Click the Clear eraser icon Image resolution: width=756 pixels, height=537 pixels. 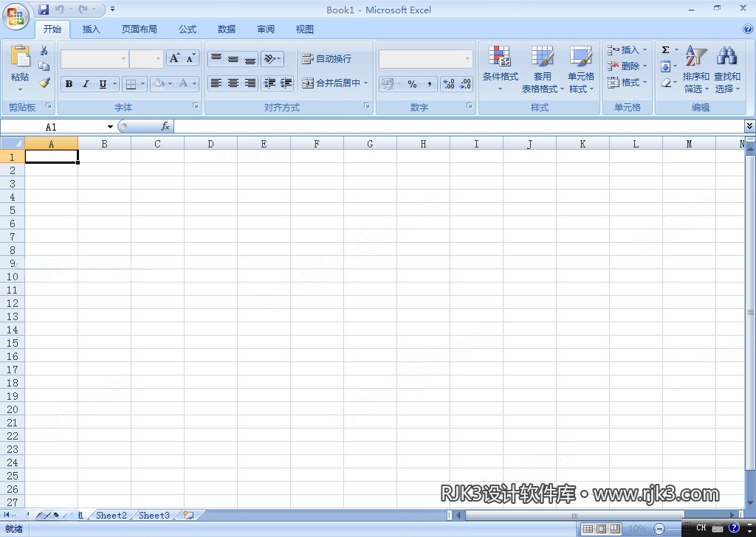pyautogui.click(x=666, y=83)
